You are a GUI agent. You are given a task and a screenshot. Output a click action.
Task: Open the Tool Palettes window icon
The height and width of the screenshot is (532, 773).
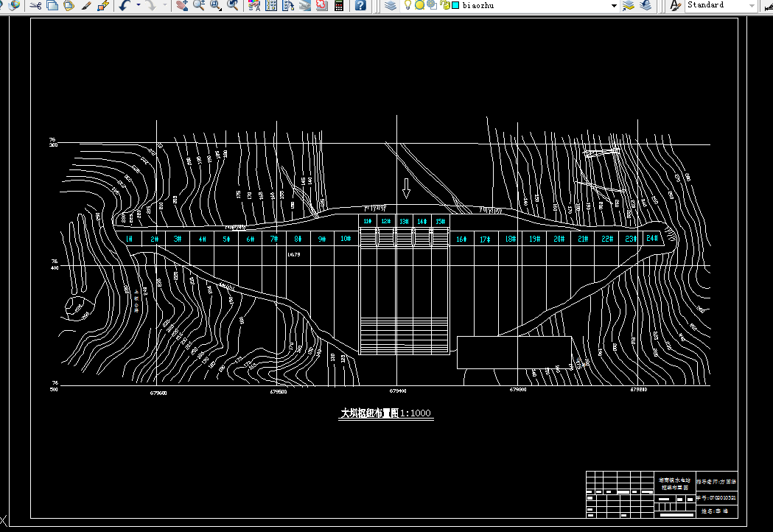288,5
